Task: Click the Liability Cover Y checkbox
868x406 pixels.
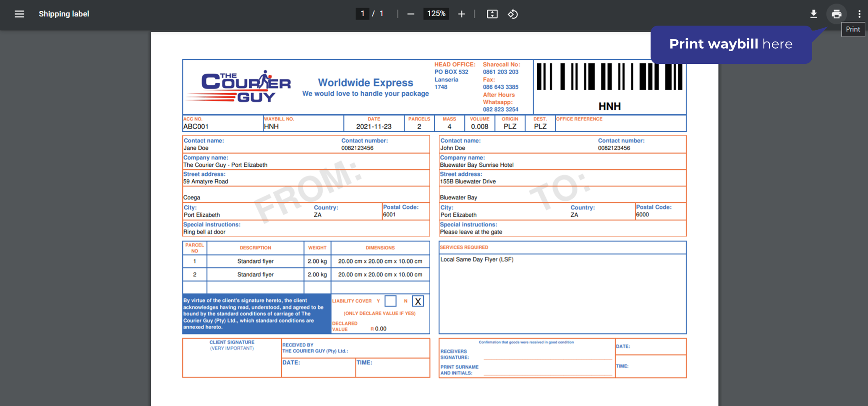Action: (390, 301)
